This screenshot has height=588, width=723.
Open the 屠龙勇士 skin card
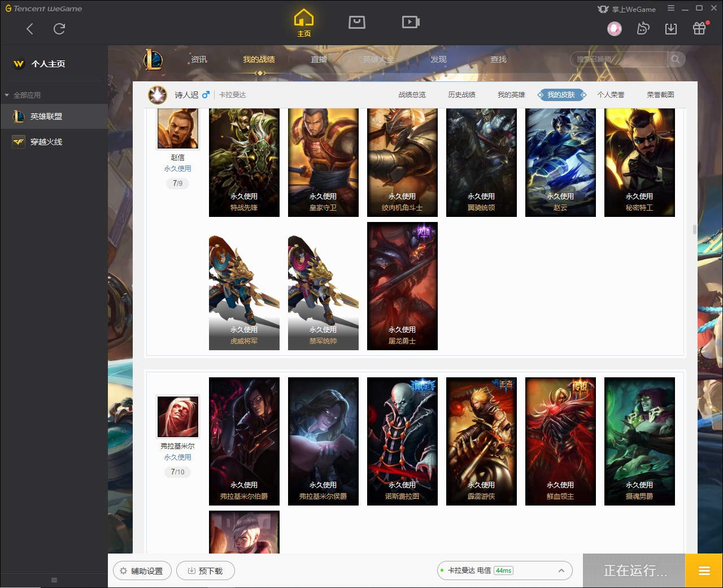pos(402,286)
